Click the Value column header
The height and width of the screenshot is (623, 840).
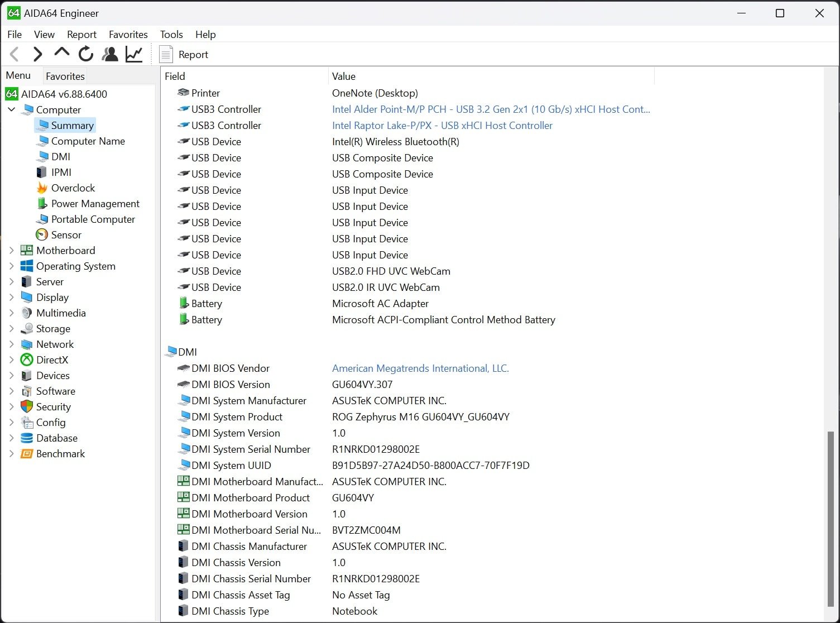(x=491, y=76)
